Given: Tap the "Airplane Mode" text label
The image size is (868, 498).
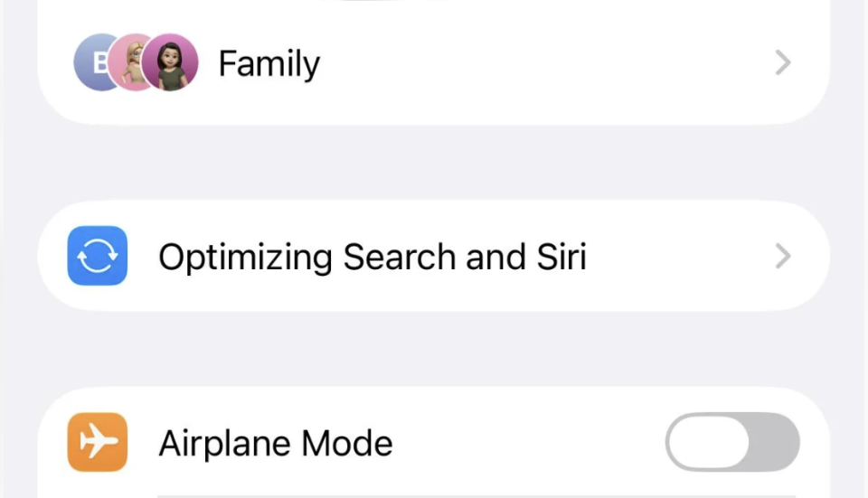Looking at the screenshot, I should coord(276,444).
